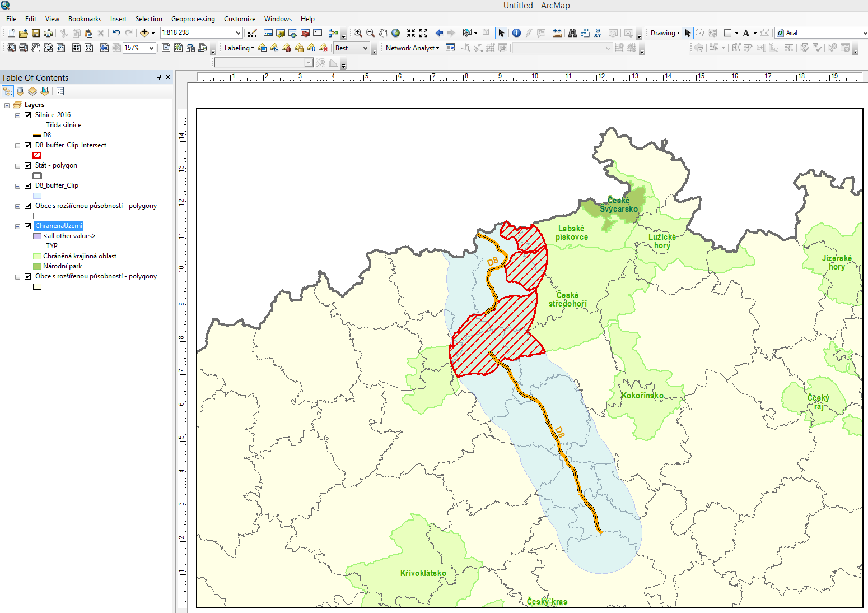Launch the ModelBuilder window

(333, 33)
